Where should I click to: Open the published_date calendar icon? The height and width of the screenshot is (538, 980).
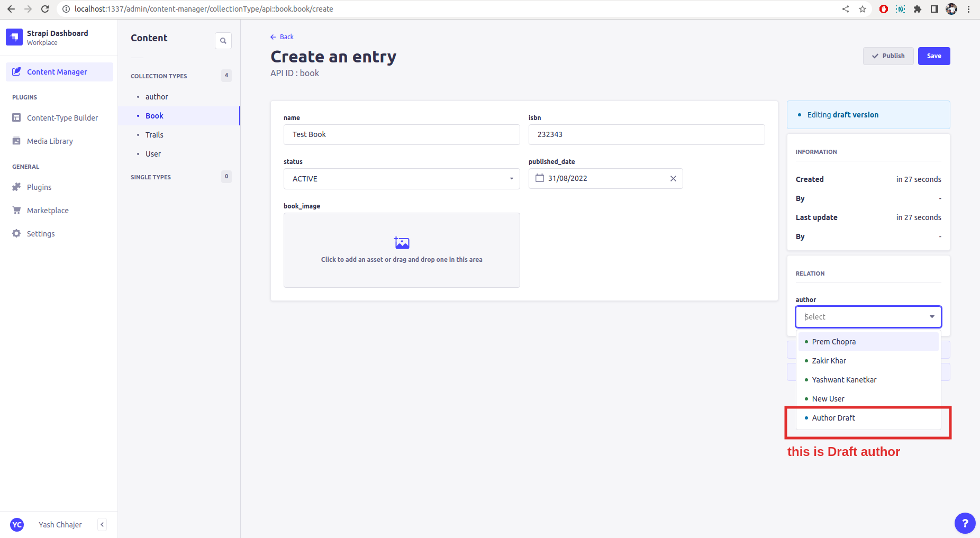coord(540,178)
